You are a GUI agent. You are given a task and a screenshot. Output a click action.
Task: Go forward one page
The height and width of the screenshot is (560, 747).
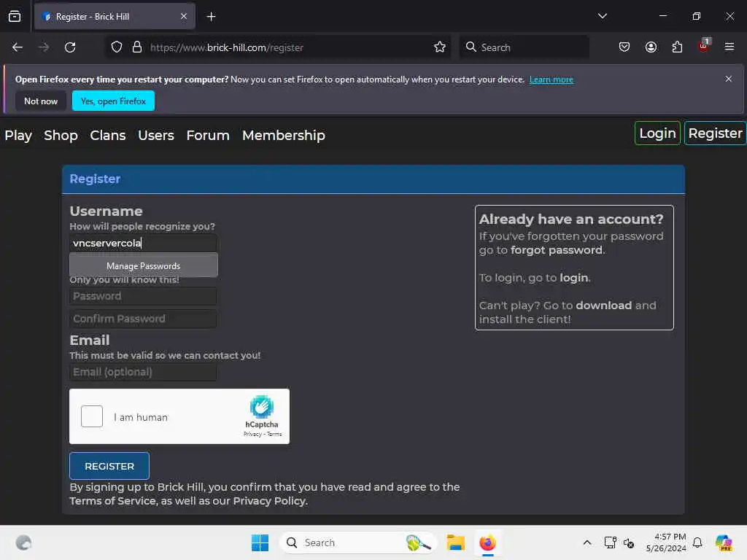coord(44,47)
